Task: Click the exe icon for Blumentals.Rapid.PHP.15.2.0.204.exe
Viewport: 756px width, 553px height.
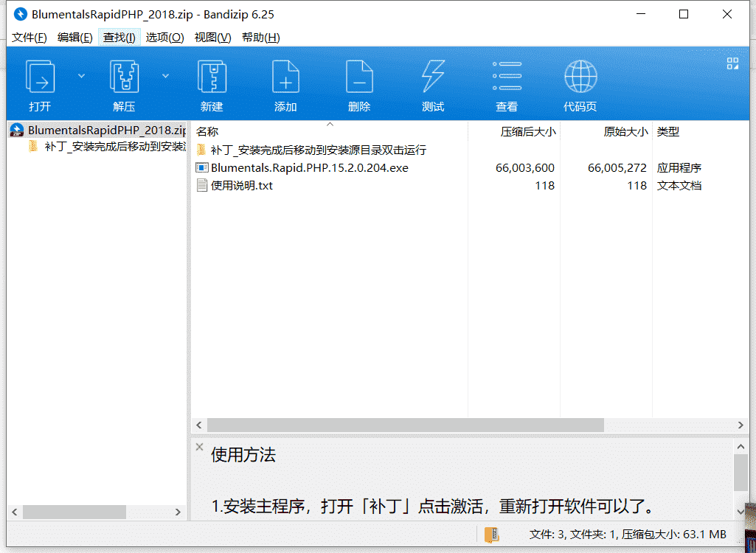Action: point(201,167)
